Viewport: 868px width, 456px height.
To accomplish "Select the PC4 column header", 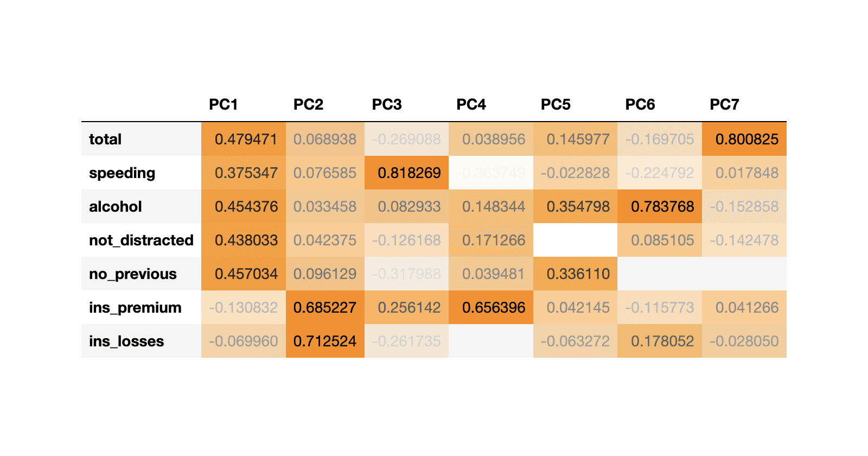I will [471, 104].
